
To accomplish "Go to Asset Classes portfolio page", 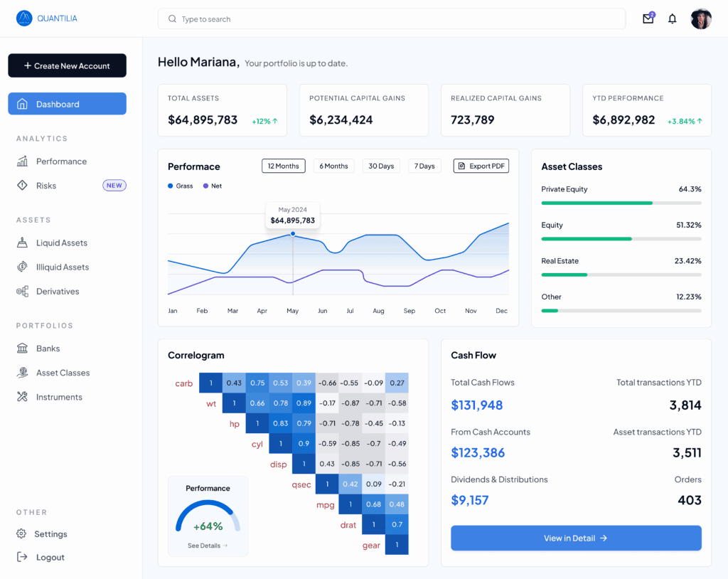I will pyautogui.click(x=63, y=373).
